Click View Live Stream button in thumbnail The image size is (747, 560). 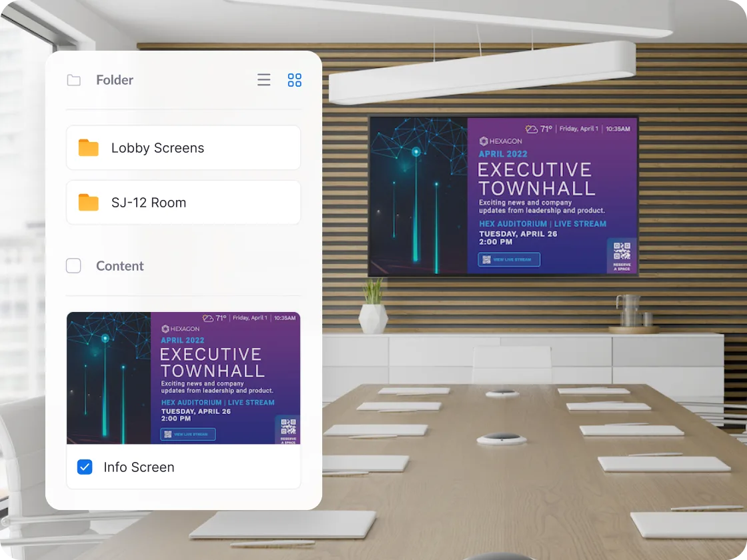click(188, 434)
